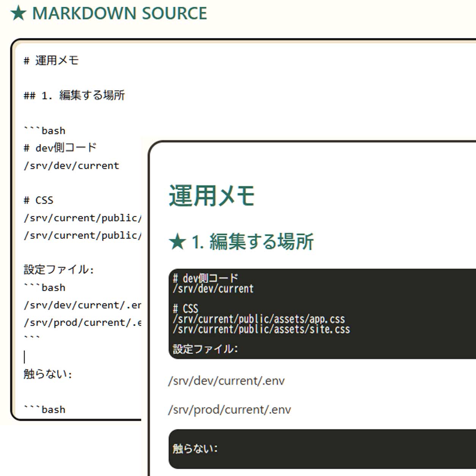Click '/srv/dev/current/.env' paragraph in preview
The width and height of the screenshot is (476, 476).
point(227,381)
